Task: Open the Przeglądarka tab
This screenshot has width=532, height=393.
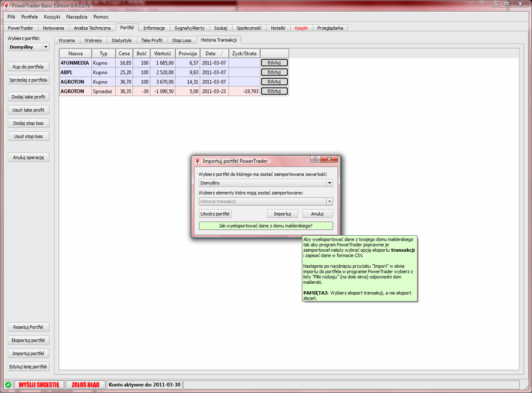Action: [x=330, y=28]
